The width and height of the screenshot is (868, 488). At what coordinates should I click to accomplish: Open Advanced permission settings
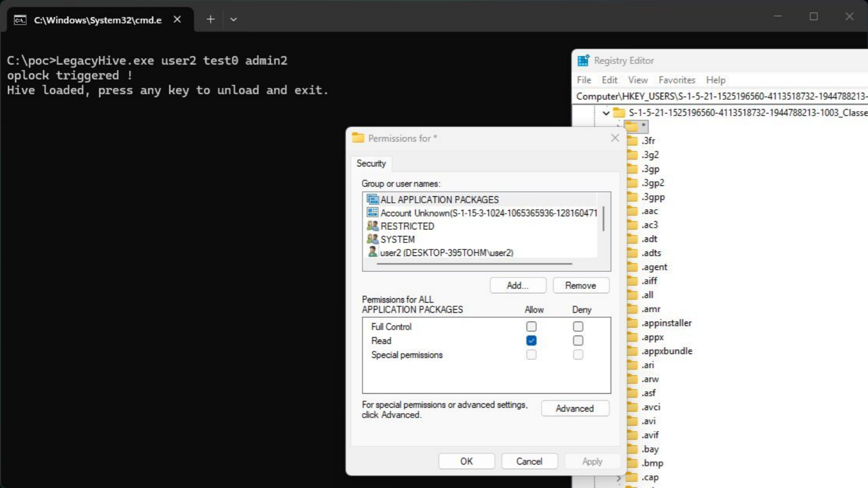pyautogui.click(x=575, y=408)
